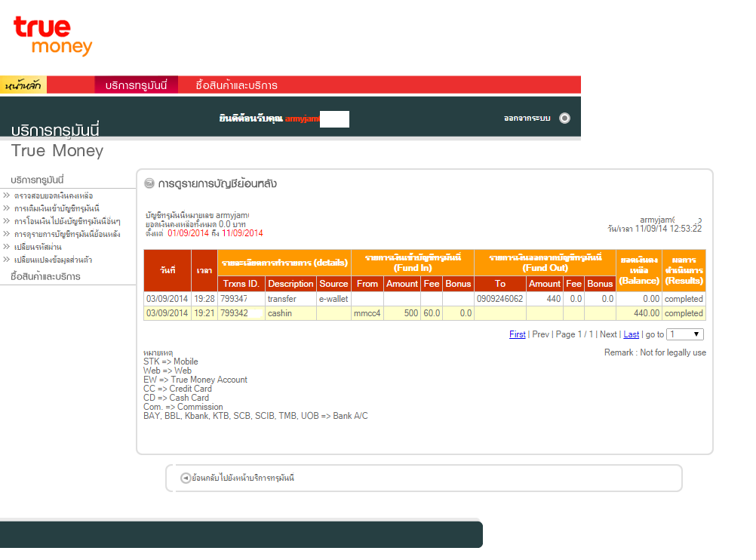The width and height of the screenshot is (756, 560).
Task: Click ย้อนกลับไปยังหน้าบริการทรูมันนี่ back link
Action: (243, 478)
